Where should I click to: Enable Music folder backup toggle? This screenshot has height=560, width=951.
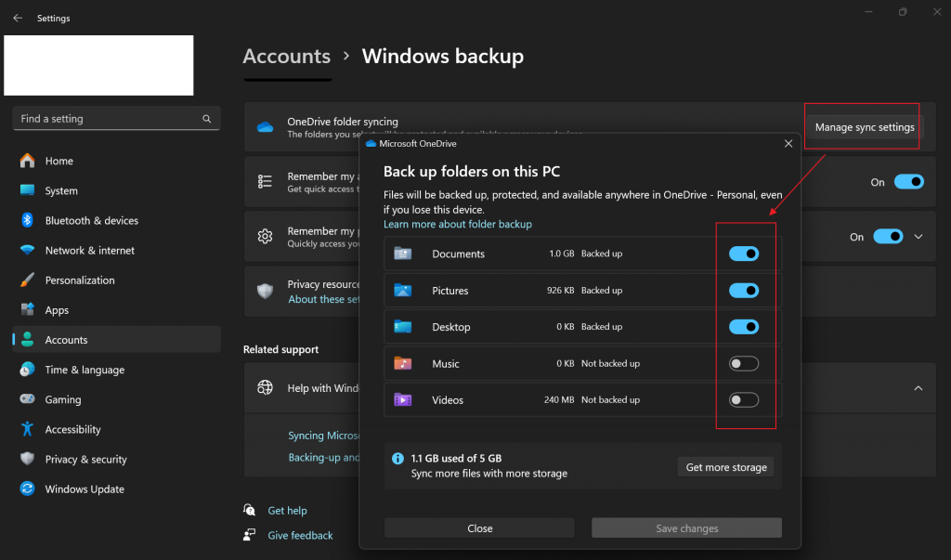point(744,364)
